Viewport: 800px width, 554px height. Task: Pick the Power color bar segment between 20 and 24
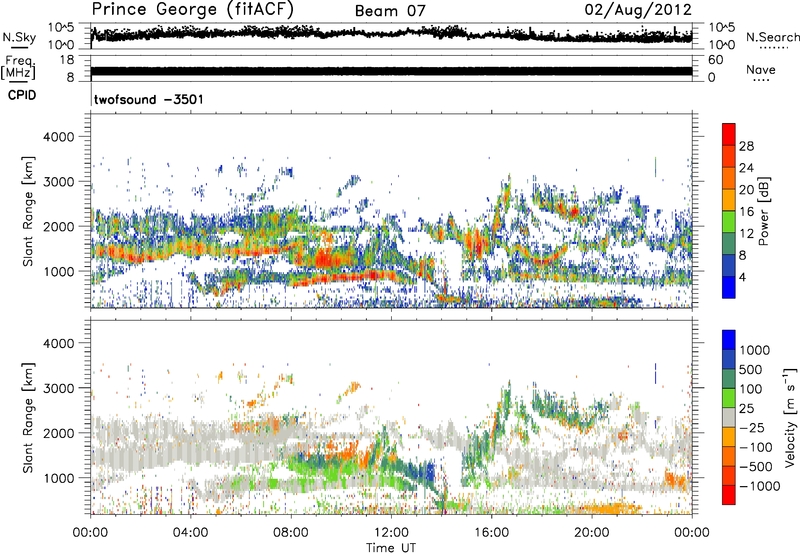click(729, 179)
